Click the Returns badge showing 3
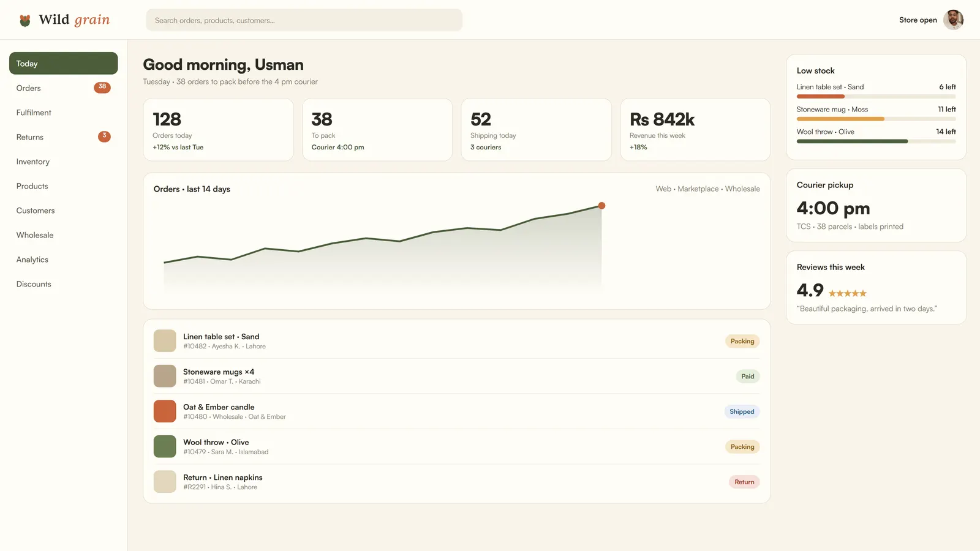This screenshot has height=551, width=980. pyautogui.click(x=104, y=136)
